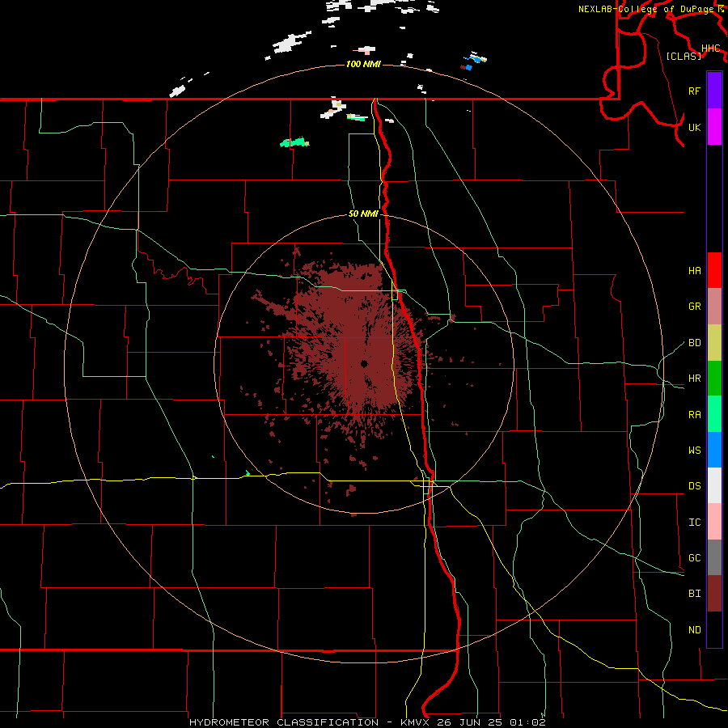
Task: Click the yellow BD legend swatch
Action: 714,343
